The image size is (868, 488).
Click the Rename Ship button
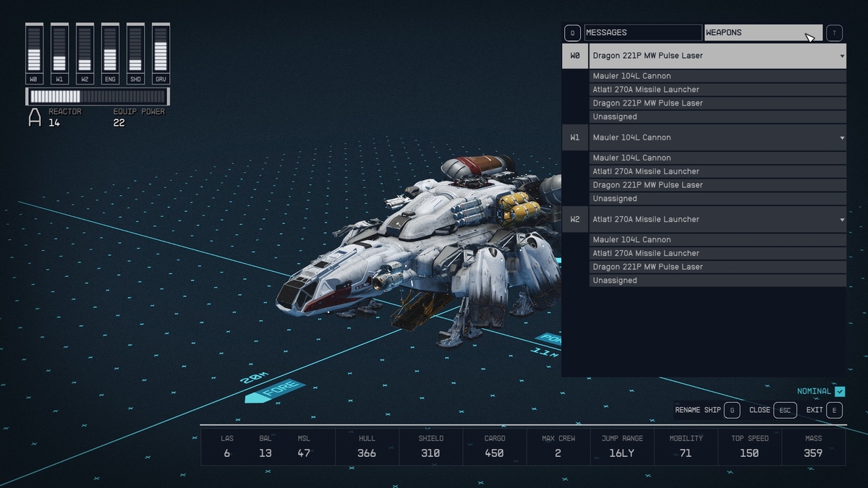pos(707,410)
